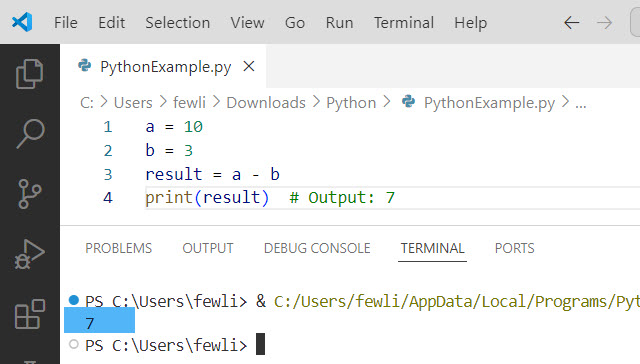This screenshot has height=364, width=640.
Task: Close the PythonExample.py tab
Action: coord(249,66)
